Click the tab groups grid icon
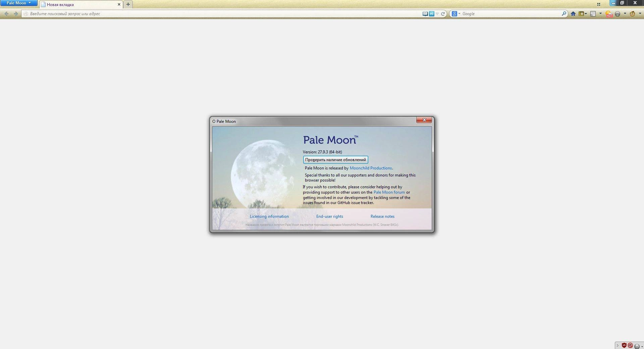This screenshot has height=349, width=644. [x=599, y=4]
